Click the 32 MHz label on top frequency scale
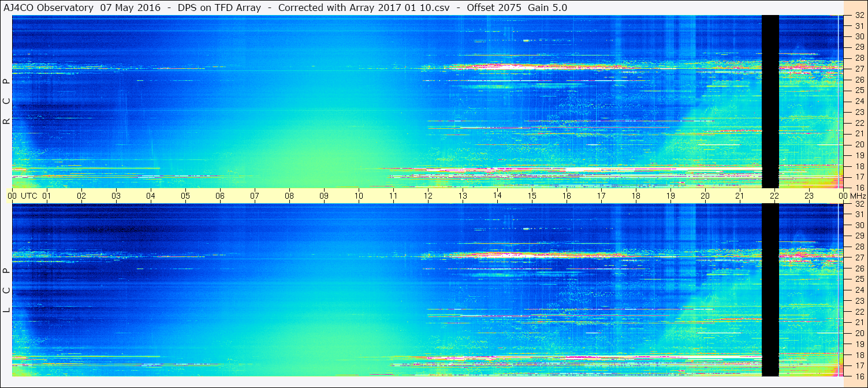The image size is (868, 388). click(x=859, y=16)
